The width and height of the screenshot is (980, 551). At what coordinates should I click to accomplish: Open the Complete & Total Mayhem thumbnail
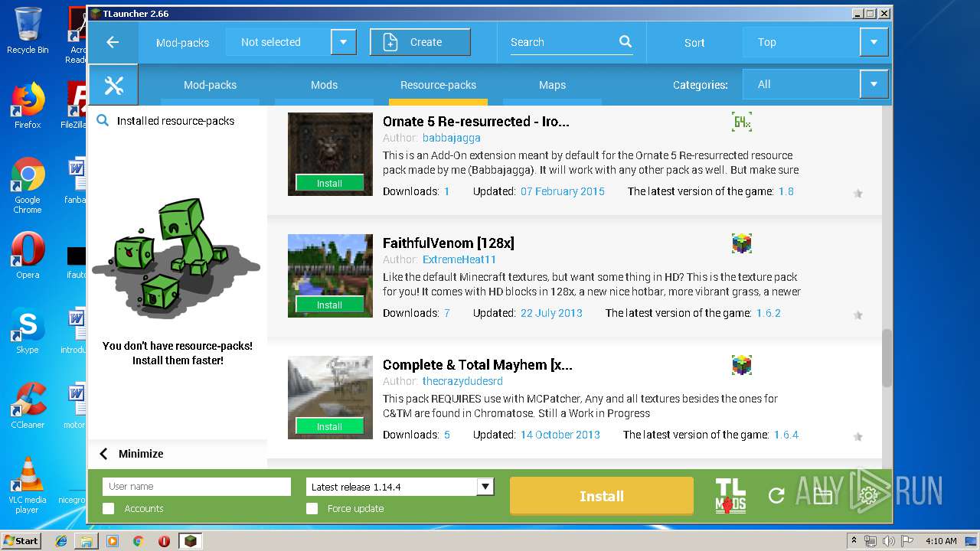point(330,397)
